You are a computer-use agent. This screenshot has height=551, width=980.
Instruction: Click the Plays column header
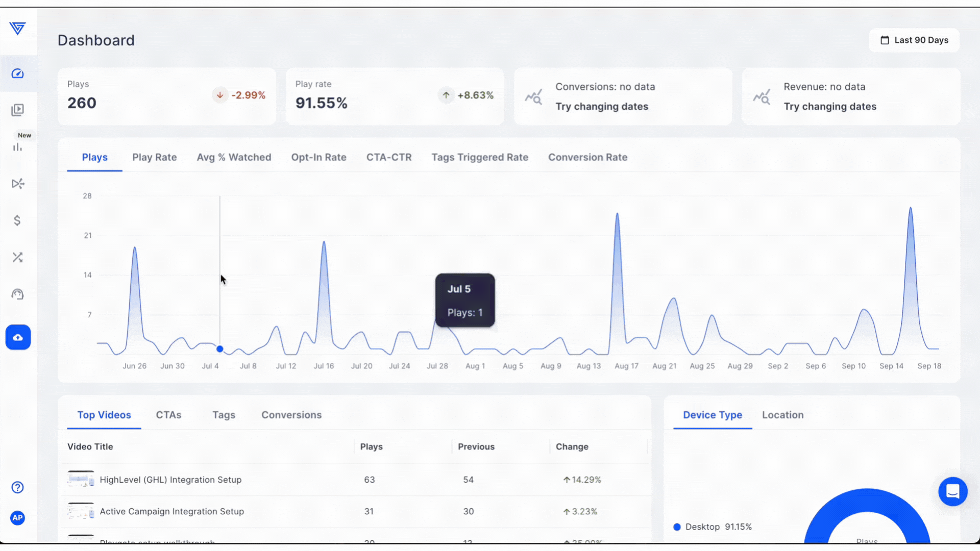371,446
